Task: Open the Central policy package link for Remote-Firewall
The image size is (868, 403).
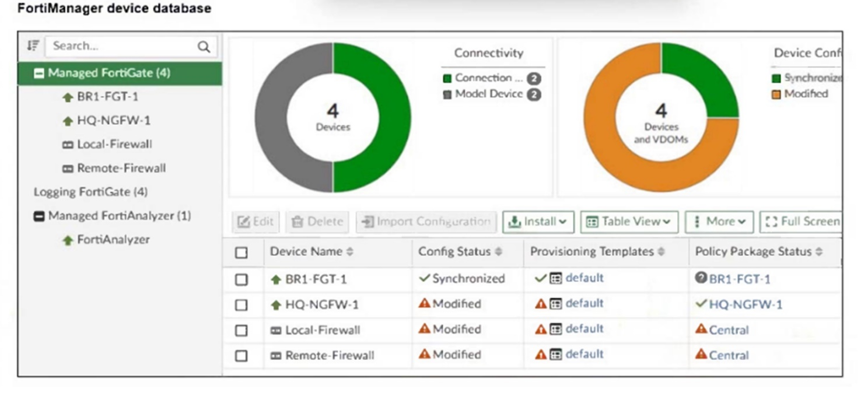Action: click(x=729, y=355)
